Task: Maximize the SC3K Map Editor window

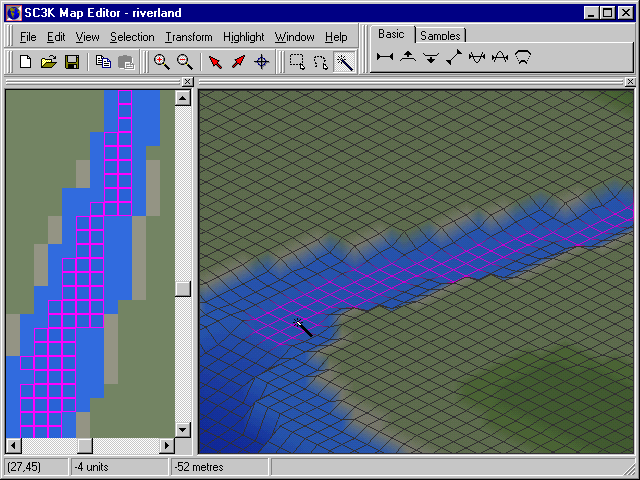Action: click(x=608, y=13)
